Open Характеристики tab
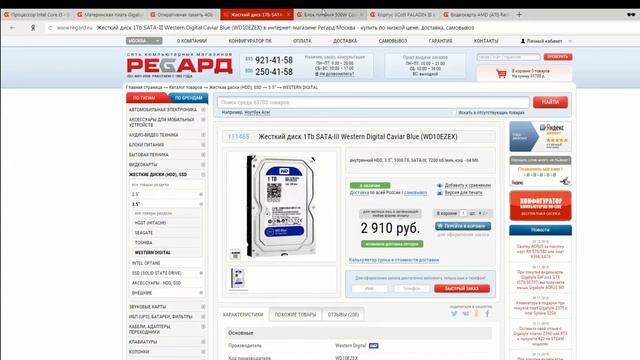 tap(243, 315)
